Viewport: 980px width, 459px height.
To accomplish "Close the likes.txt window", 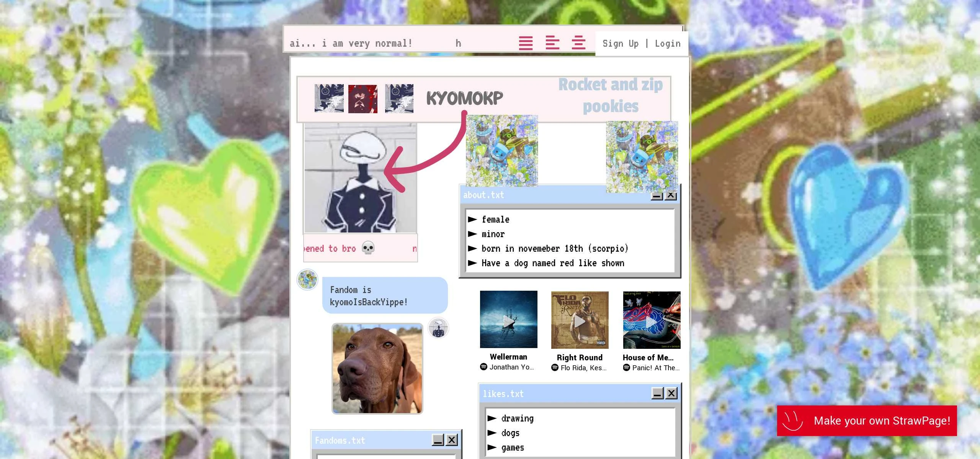I will 671,393.
